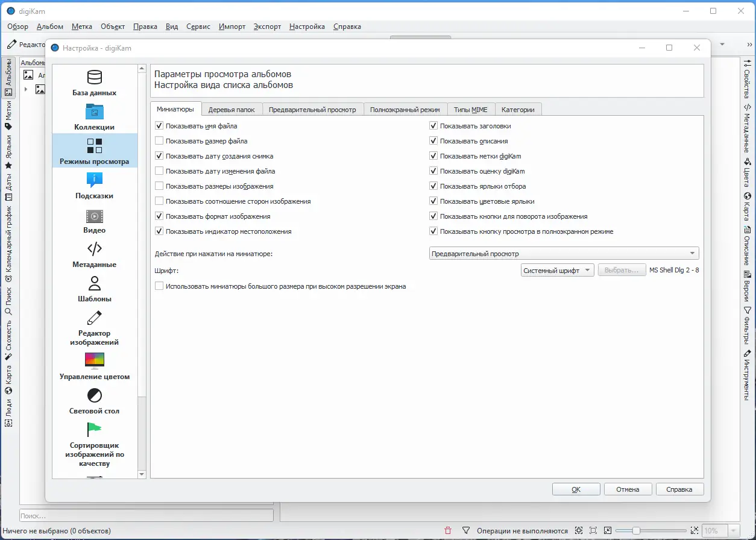Toggle Показывать дату создания снимка
The width and height of the screenshot is (756, 540).
click(159, 156)
